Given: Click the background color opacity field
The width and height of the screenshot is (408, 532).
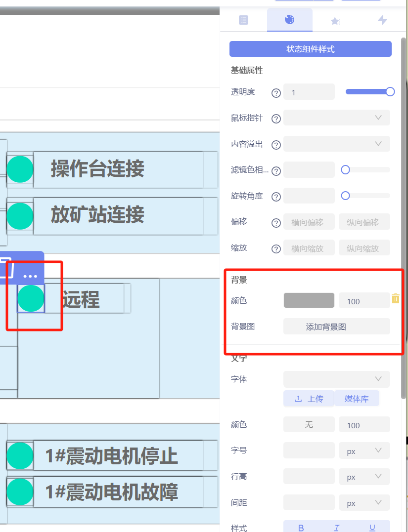Looking at the screenshot, I should [x=364, y=301].
